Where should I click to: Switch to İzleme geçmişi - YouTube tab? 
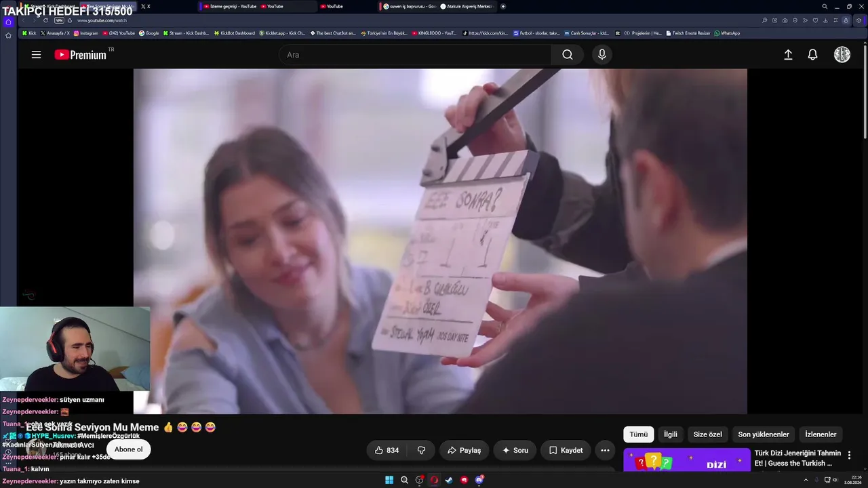230,6
